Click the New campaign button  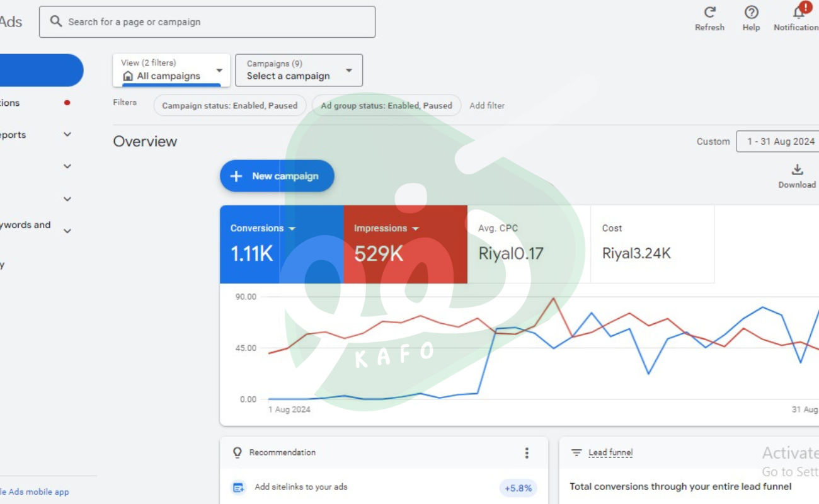(277, 176)
